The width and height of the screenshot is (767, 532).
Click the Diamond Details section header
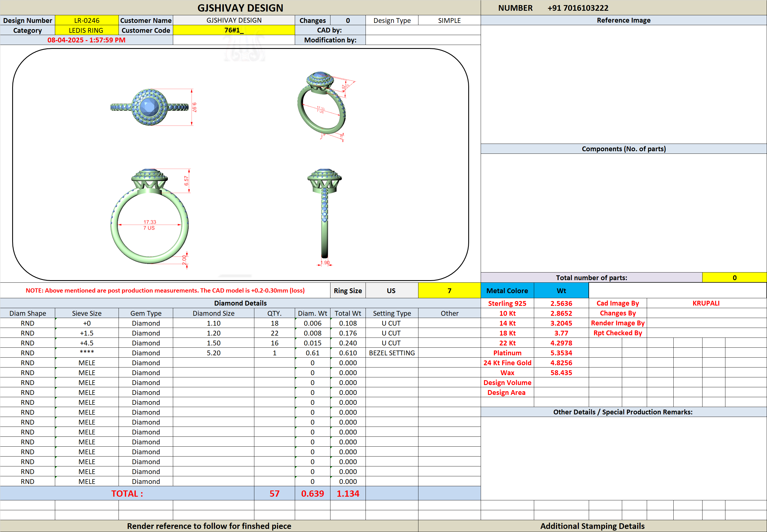click(x=240, y=303)
